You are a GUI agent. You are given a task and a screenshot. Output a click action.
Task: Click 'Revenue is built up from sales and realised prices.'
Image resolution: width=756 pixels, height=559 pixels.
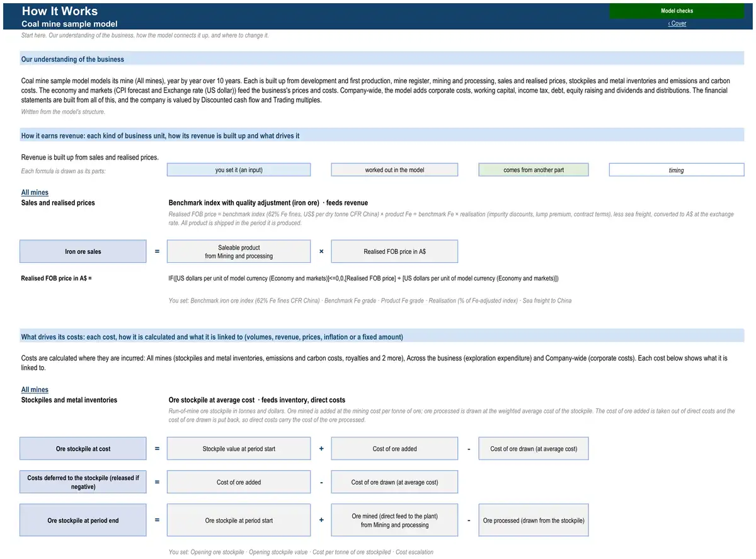point(90,158)
